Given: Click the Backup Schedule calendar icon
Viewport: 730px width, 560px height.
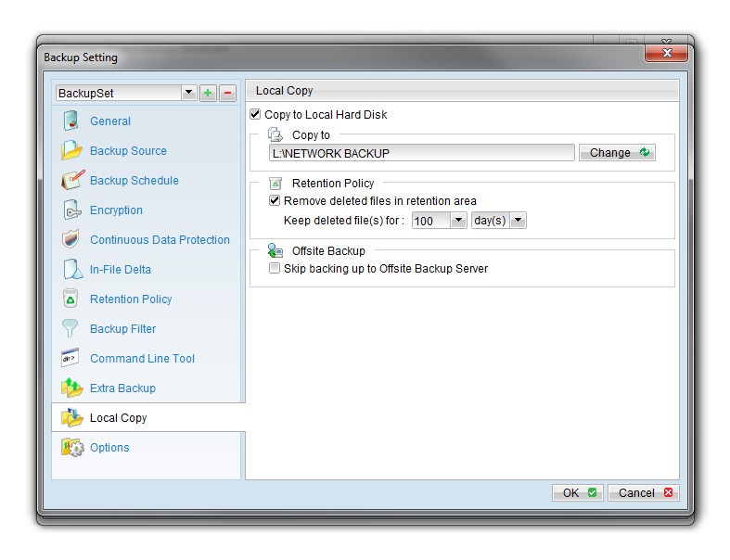Looking at the screenshot, I should [72, 180].
